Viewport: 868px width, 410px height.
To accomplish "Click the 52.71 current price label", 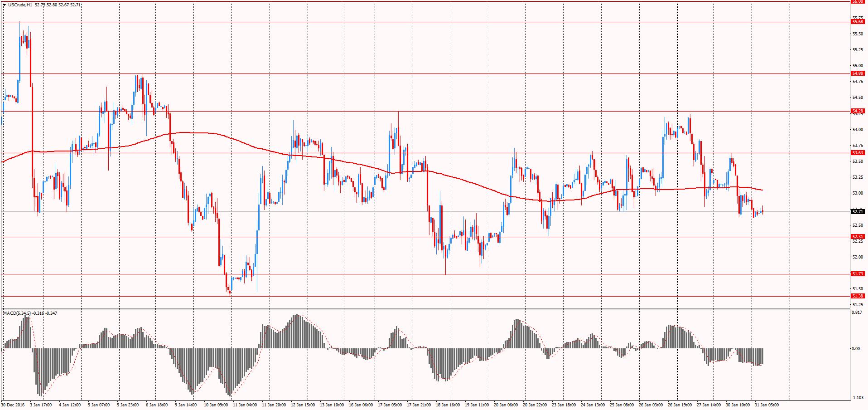I will click(857, 212).
